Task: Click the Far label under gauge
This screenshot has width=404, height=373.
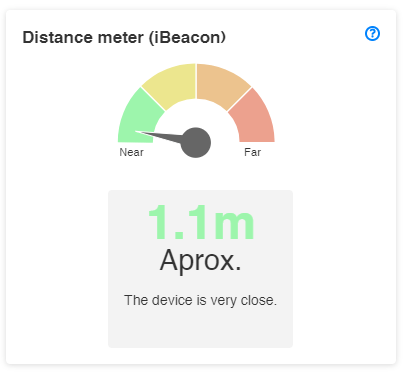Action: [x=252, y=152]
